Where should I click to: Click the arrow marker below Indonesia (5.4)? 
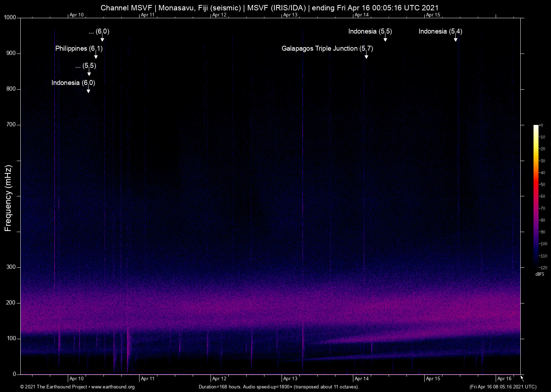click(x=455, y=39)
